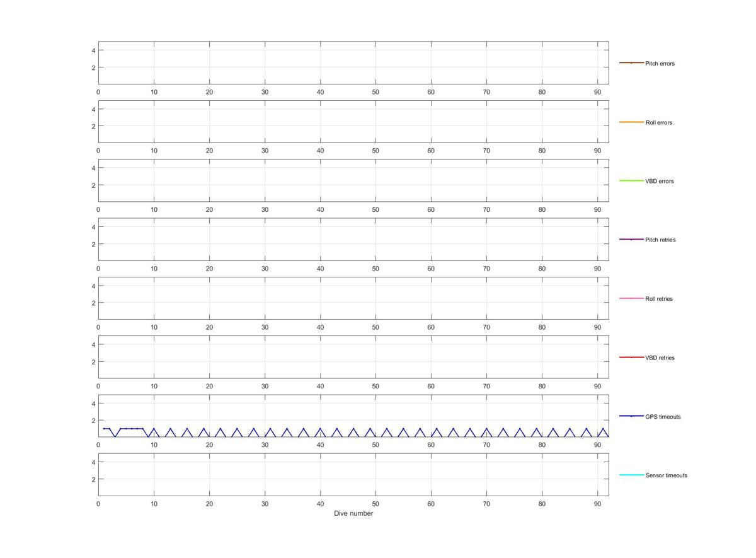Click tick label 10 under Pitch errors plot
756x558 pixels.
click(x=154, y=92)
